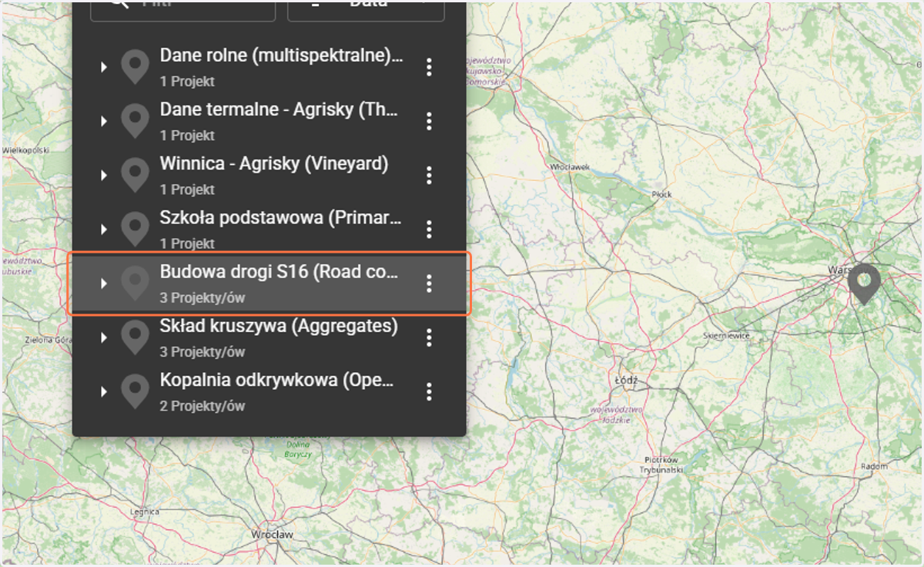The height and width of the screenshot is (567, 924).
Task: Click '1 Projekt' under Dane rolne
Action: [187, 81]
